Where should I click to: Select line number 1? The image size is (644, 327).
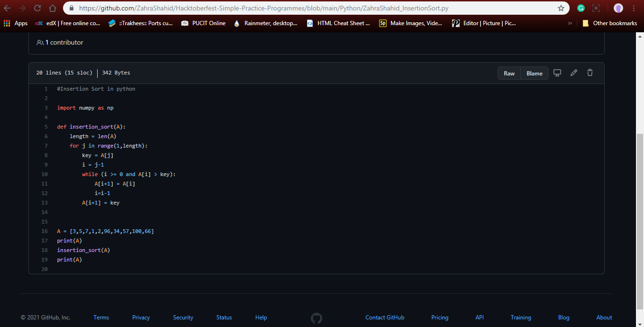click(x=46, y=89)
